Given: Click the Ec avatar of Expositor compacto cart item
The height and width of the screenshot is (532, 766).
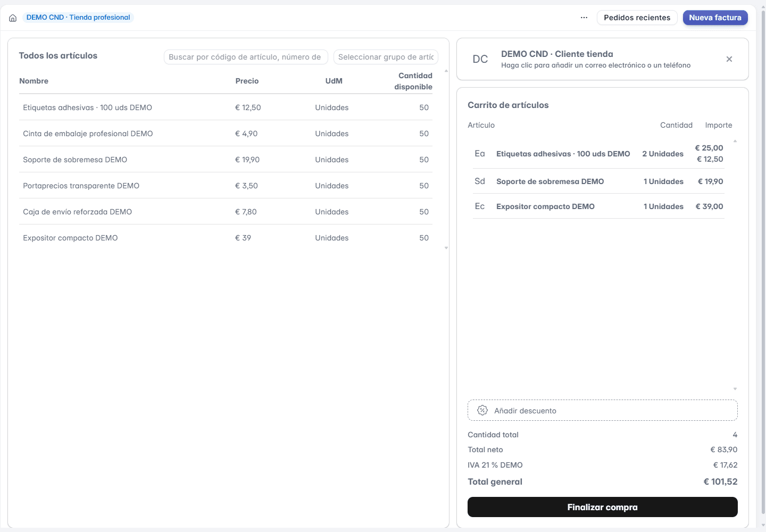Looking at the screenshot, I should pyautogui.click(x=480, y=206).
